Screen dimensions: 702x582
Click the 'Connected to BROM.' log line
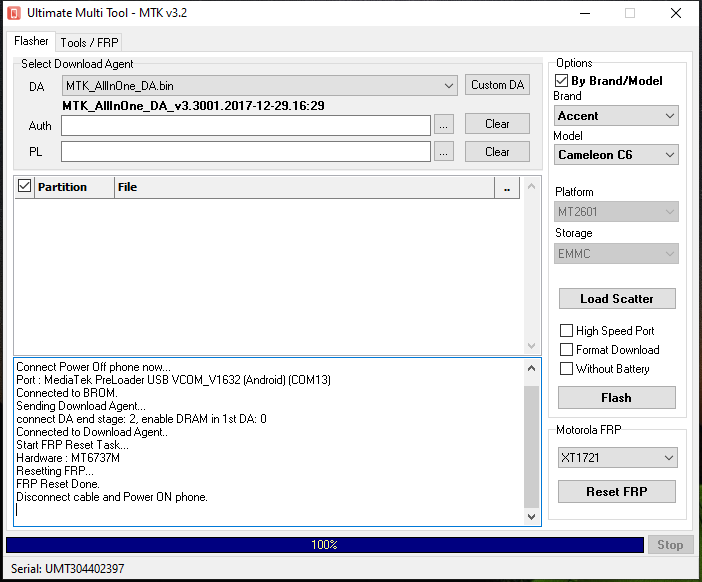(67, 393)
